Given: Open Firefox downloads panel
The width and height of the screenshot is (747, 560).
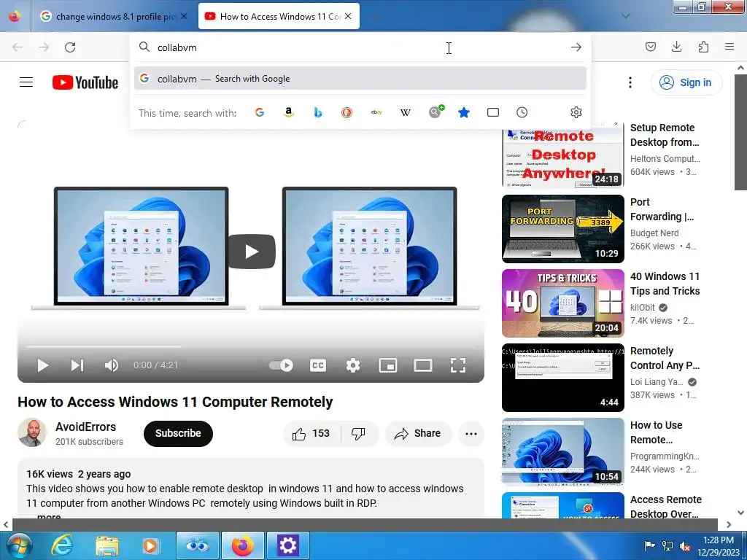Looking at the screenshot, I should tap(676, 47).
